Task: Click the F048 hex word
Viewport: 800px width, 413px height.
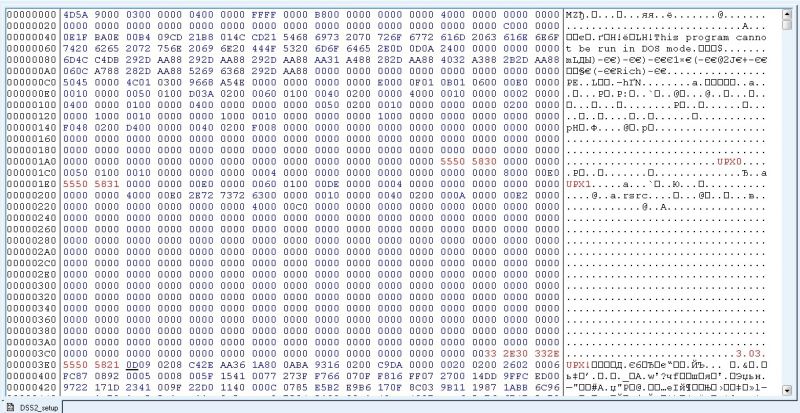Action: [x=76, y=128]
